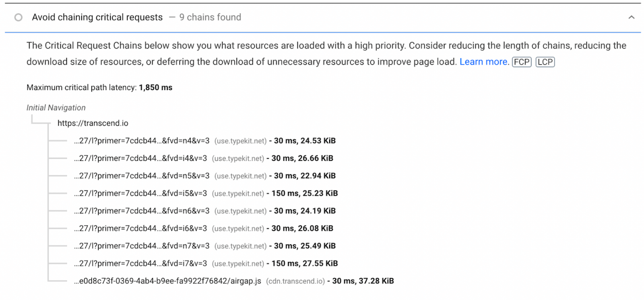
Task: Click the gray circle audit status icon
Action: pyautogui.click(x=19, y=17)
